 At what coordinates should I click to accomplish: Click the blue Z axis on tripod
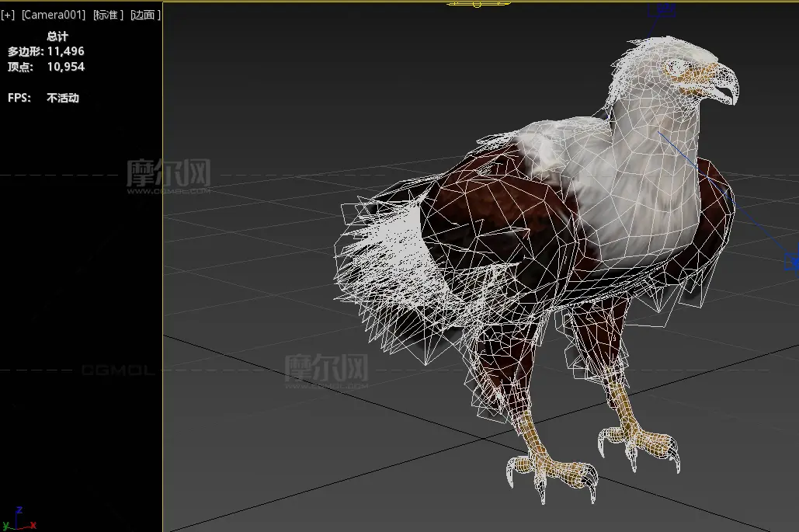[x=19, y=512]
